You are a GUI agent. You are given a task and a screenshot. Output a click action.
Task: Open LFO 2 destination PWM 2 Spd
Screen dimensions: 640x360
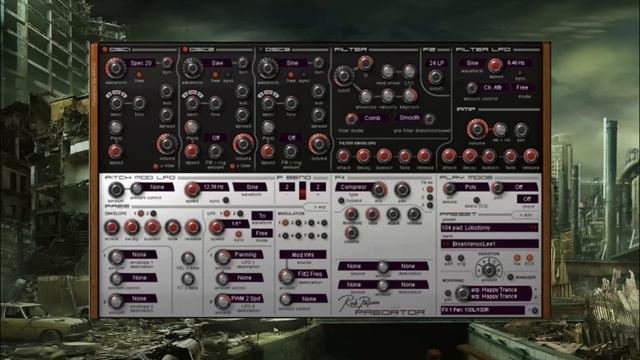point(246,299)
